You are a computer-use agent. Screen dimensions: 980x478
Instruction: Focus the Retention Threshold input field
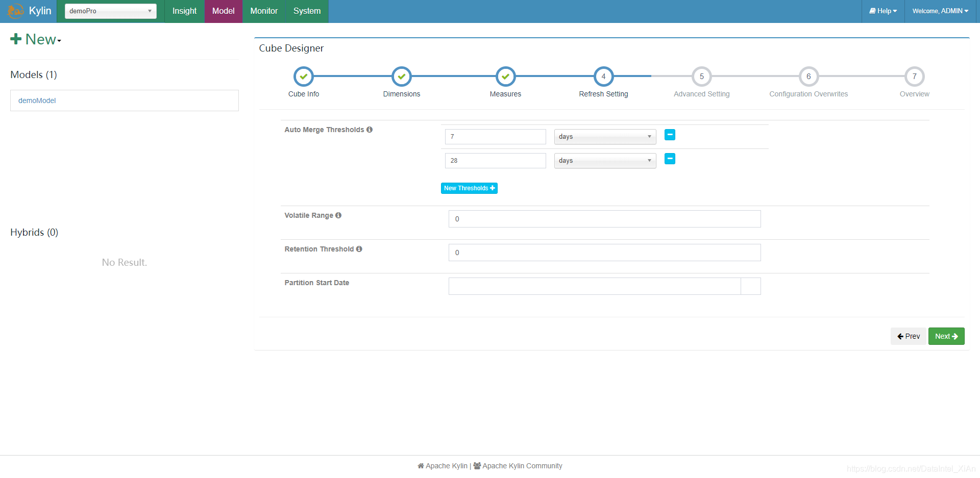(x=605, y=253)
